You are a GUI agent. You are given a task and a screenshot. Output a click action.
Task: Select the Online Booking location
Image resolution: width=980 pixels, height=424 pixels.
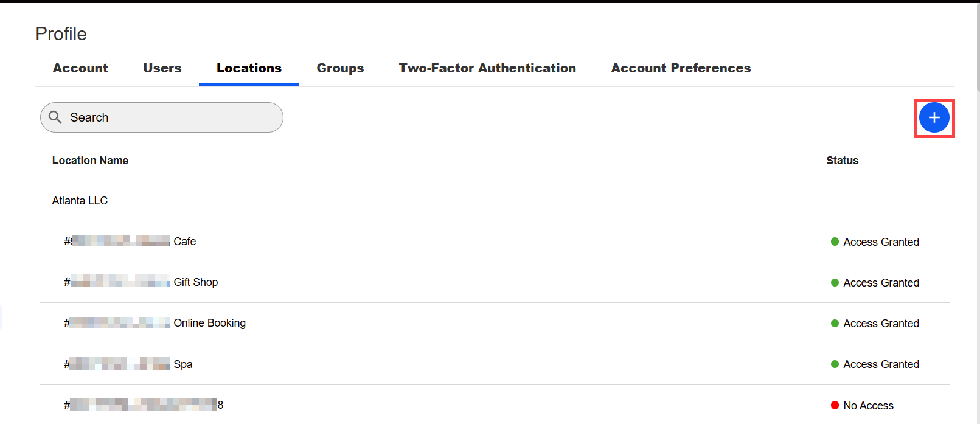pos(209,323)
